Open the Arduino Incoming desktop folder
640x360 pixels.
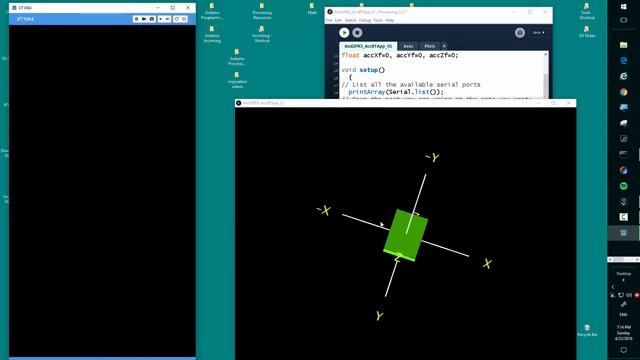click(212, 34)
